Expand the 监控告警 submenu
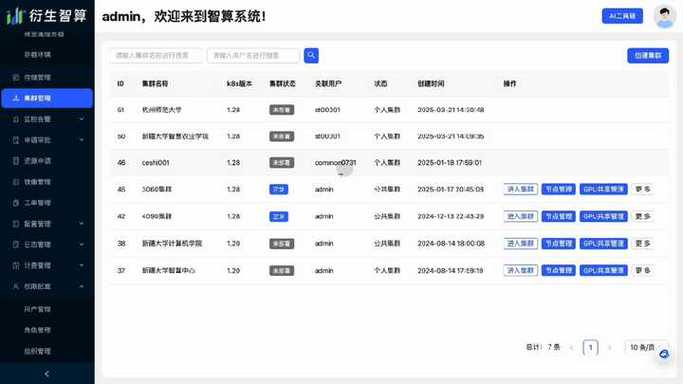 [x=47, y=119]
